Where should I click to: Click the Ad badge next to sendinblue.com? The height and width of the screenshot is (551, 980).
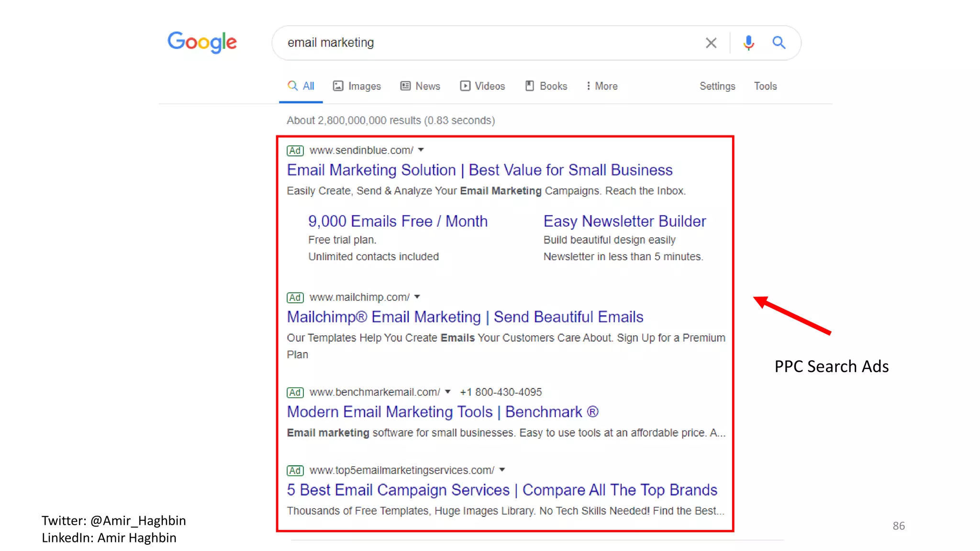click(x=295, y=151)
